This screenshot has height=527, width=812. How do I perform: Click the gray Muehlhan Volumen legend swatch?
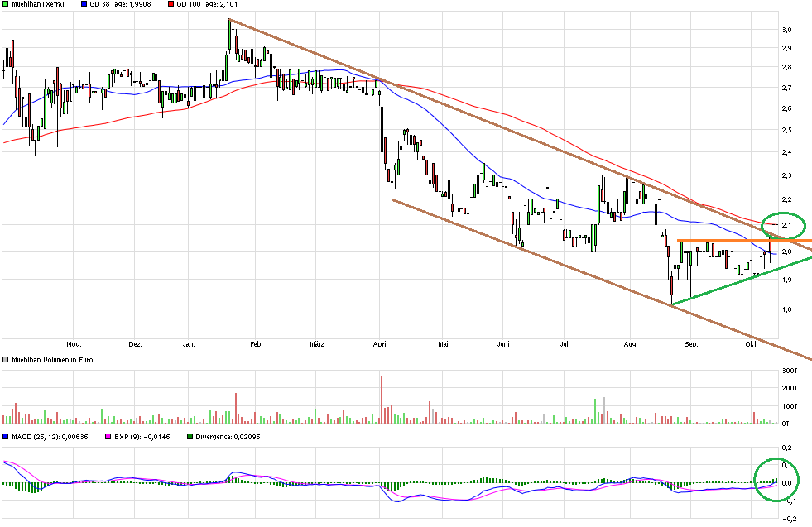coord(6,360)
